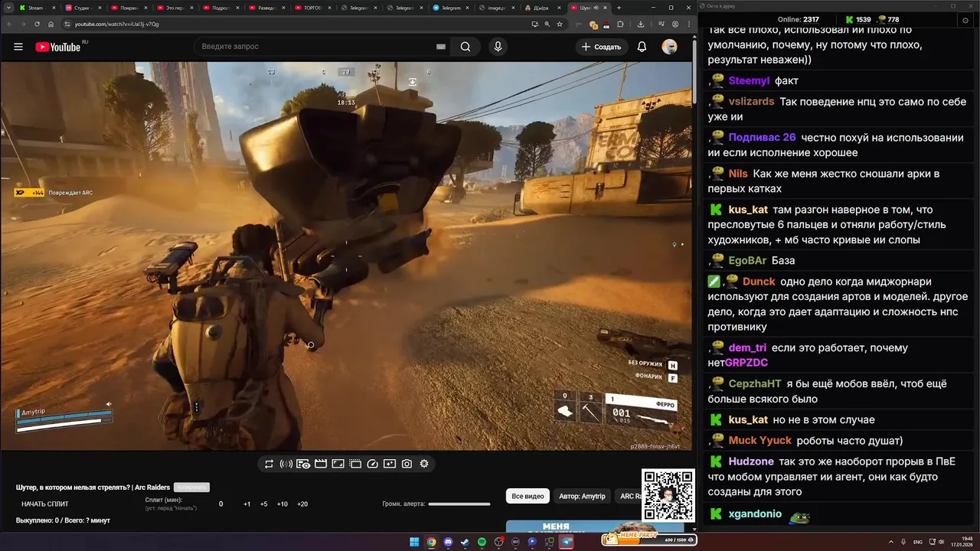980x551 pixels.
Task: Toggle loop icon in video toolbar
Action: [x=269, y=464]
